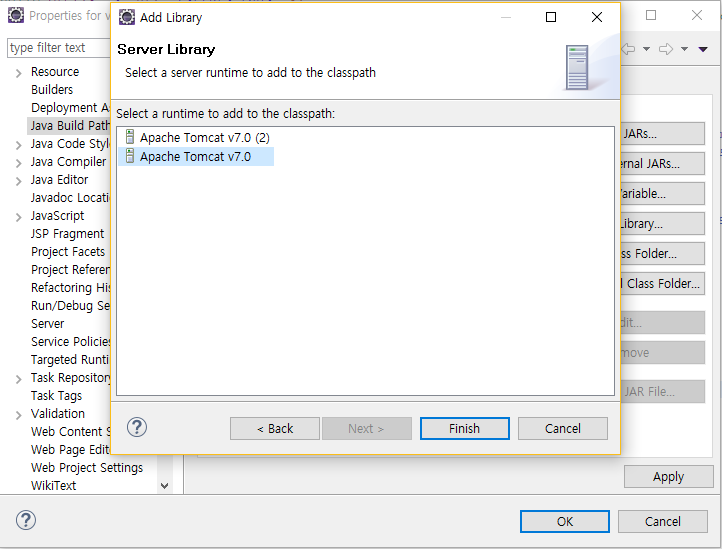Viewport: 722px width, 549px height.
Task: Open the Refactoring History page
Action: pyautogui.click(x=70, y=287)
